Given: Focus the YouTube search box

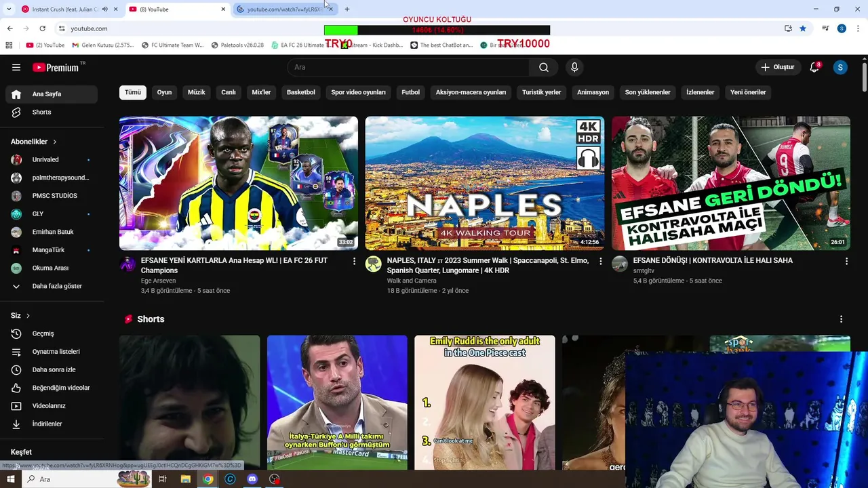Looking at the screenshot, I should (409, 67).
